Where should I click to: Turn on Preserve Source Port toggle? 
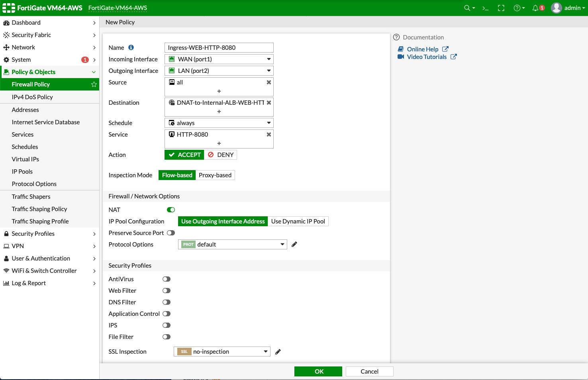pyautogui.click(x=171, y=233)
